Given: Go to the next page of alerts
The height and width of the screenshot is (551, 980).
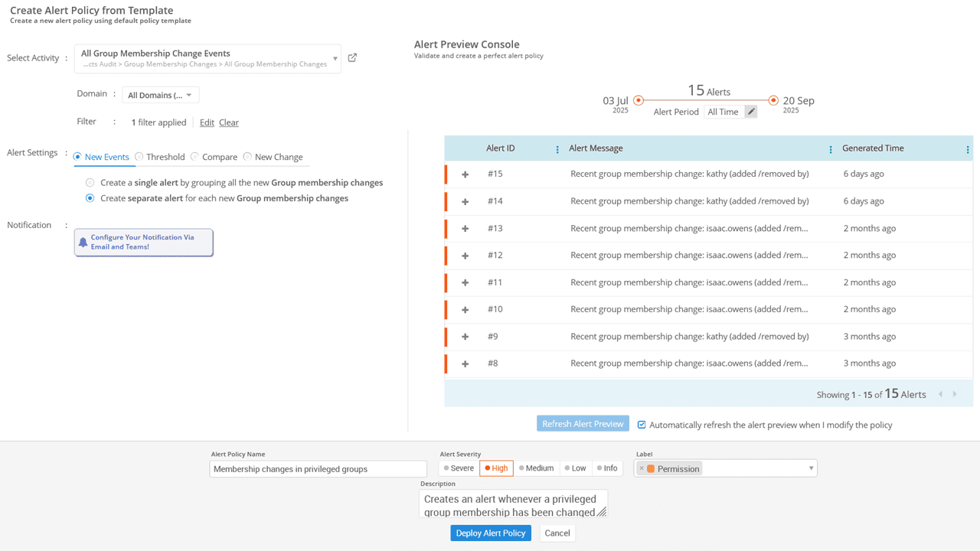Looking at the screenshot, I should pyautogui.click(x=954, y=393).
